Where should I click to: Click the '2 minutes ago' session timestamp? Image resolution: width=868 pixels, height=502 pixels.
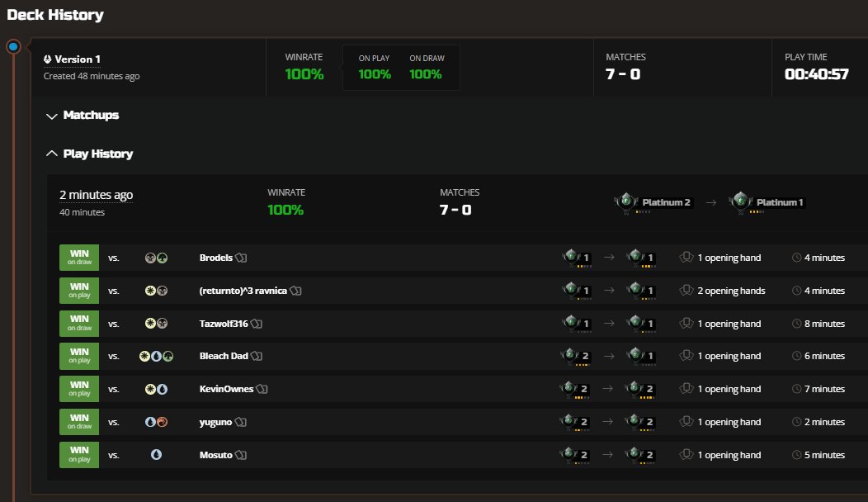click(97, 195)
